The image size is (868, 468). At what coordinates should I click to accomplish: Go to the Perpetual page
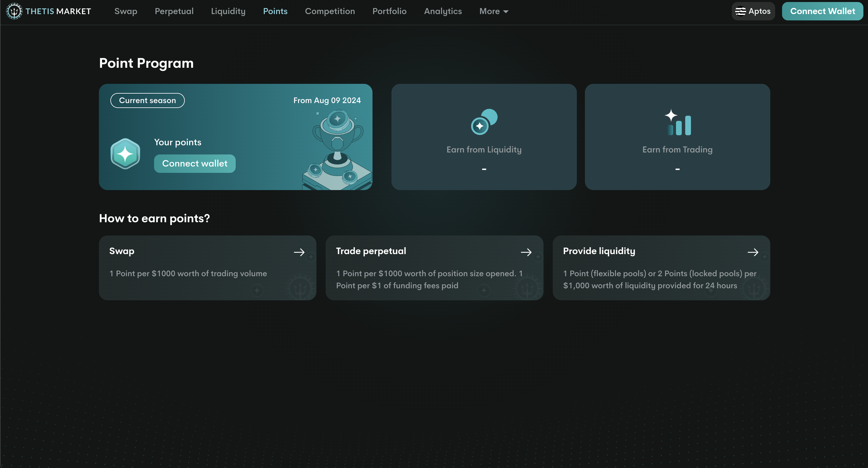(174, 11)
